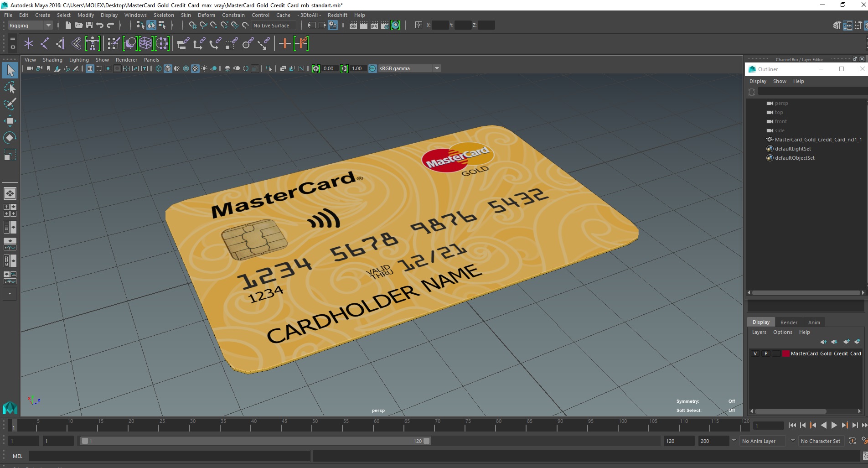Activate the Lasso select tool
868x468 pixels.
click(10, 87)
